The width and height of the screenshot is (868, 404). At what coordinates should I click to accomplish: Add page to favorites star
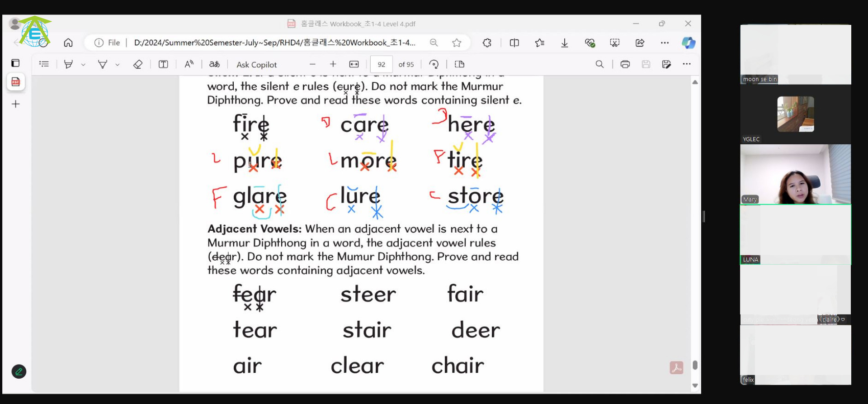point(457,43)
